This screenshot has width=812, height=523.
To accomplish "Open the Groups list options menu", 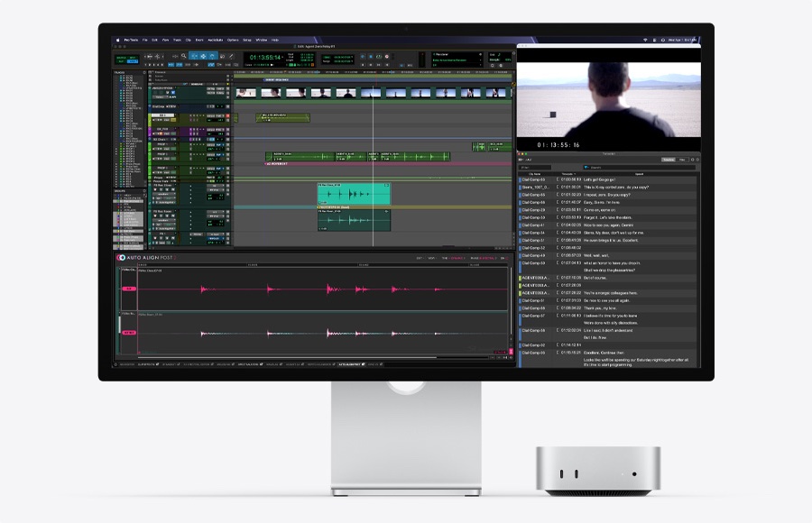I will [144, 191].
